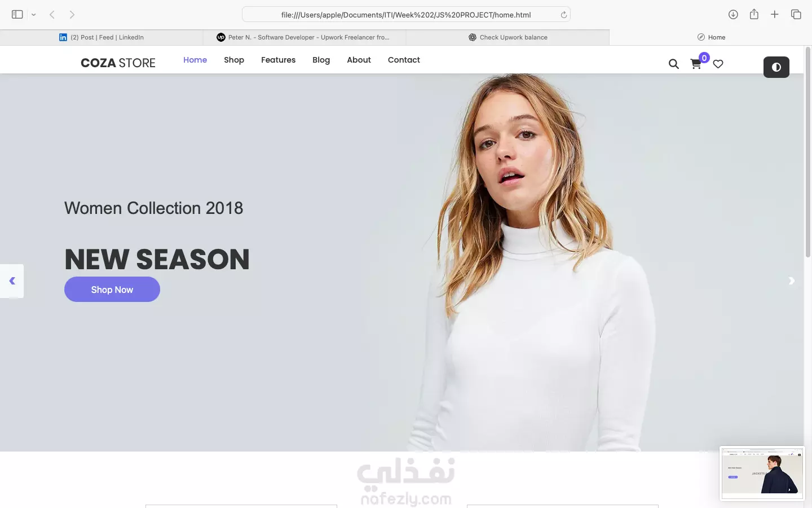
Task: Click the COZA STORE logo
Action: (x=118, y=63)
